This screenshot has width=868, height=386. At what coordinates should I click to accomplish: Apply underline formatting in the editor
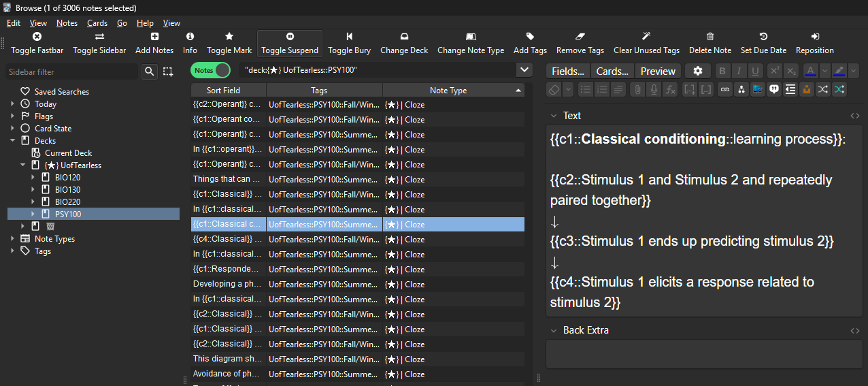(755, 71)
